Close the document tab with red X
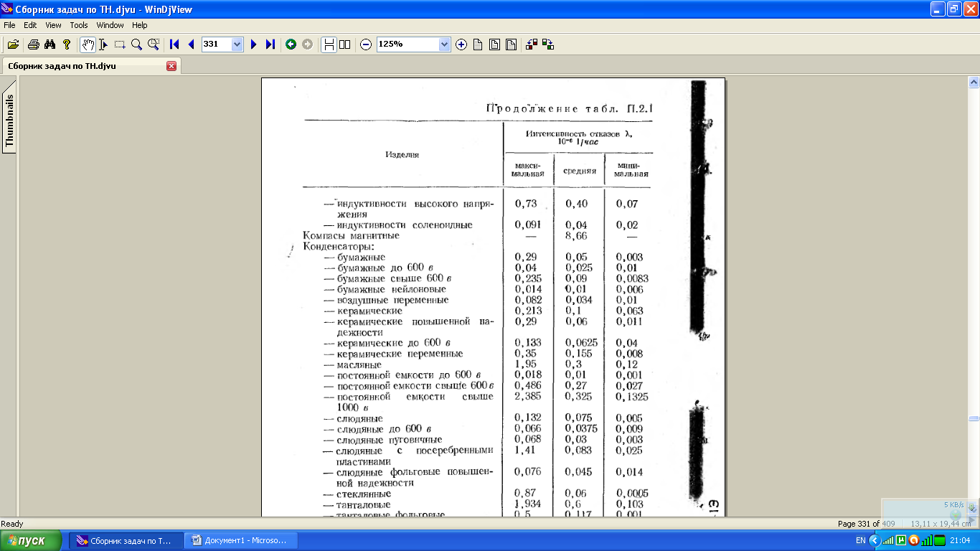Screen dimensions: 980x551 [x=171, y=66]
